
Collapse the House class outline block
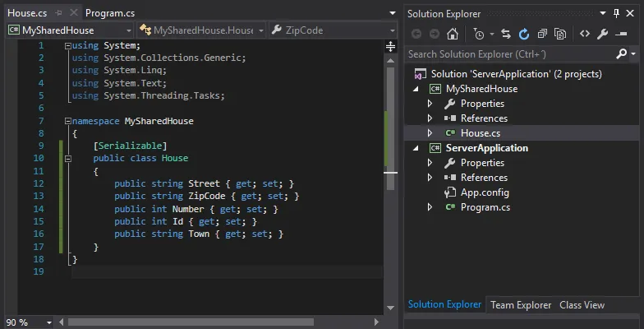[68, 159]
